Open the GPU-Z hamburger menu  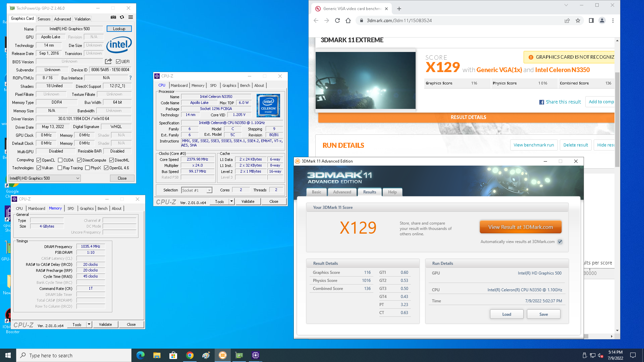130,17
